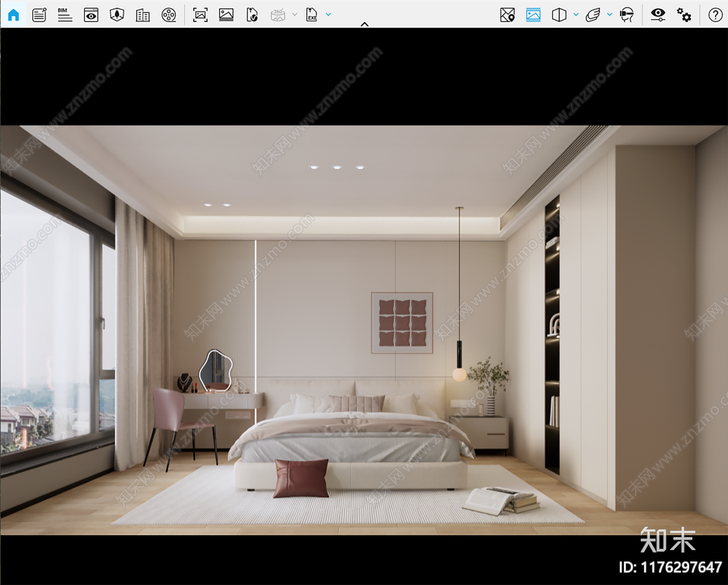Toggle the BIM info mode icon

coord(65,15)
